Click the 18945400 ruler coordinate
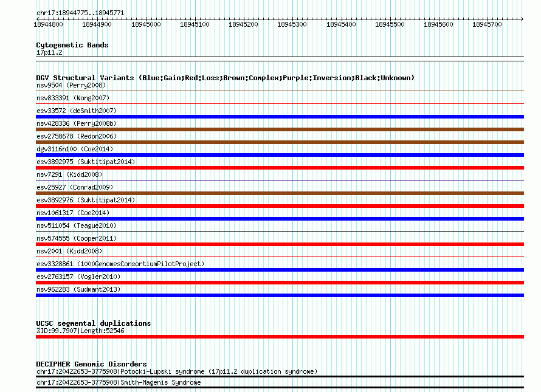 coord(341,24)
